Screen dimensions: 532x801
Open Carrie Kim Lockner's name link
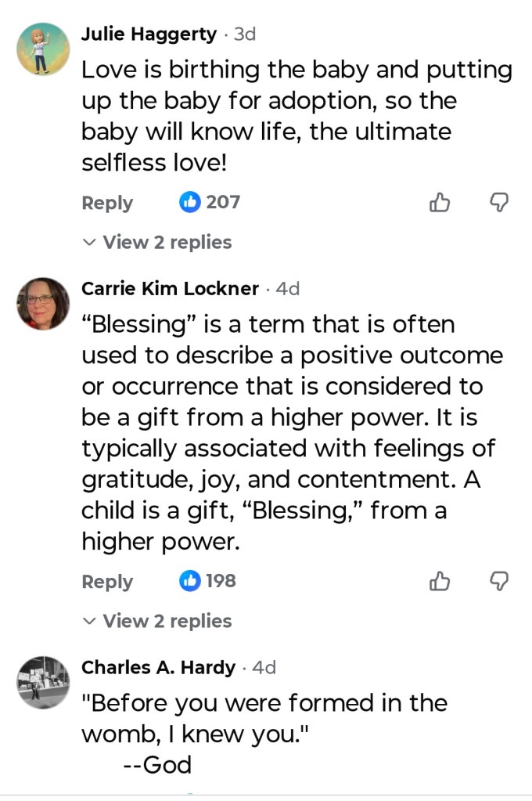(170, 289)
